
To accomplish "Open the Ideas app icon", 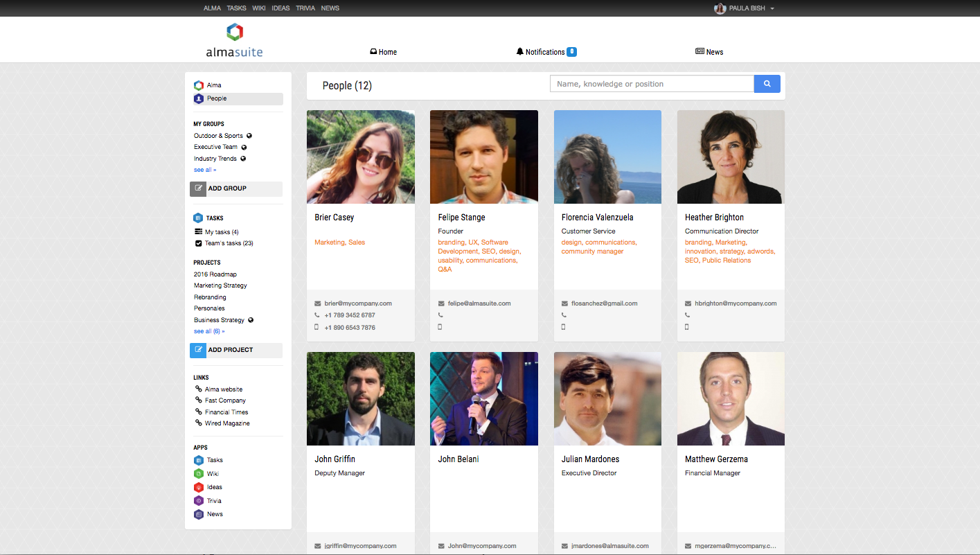I will pyautogui.click(x=199, y=487).
